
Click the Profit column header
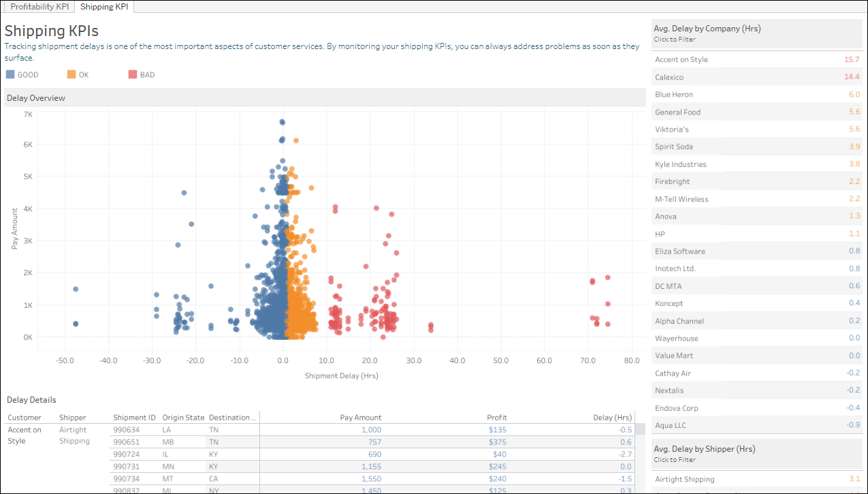pyautogui.click(x=497, y=418)
